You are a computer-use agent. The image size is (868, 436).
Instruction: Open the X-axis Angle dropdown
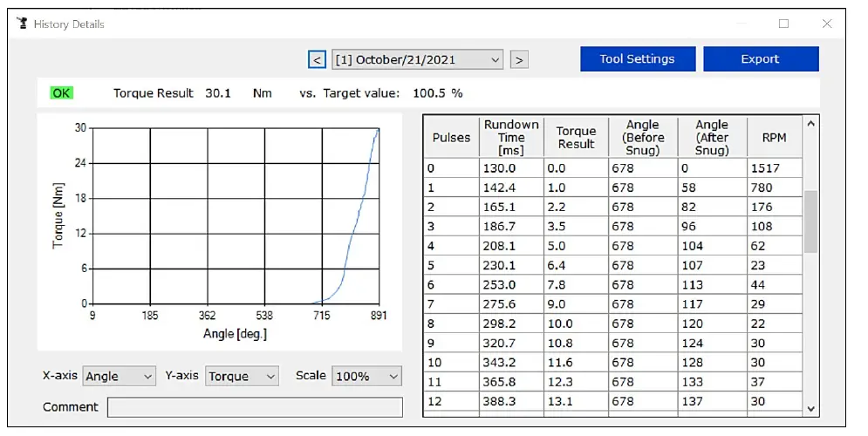[x=119, y=377]
